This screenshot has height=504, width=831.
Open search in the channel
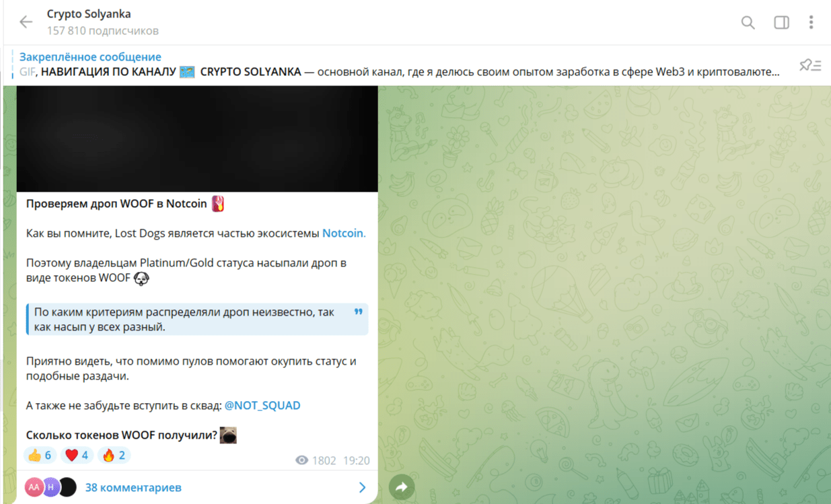pyautogui.click(x=748, y=22)
